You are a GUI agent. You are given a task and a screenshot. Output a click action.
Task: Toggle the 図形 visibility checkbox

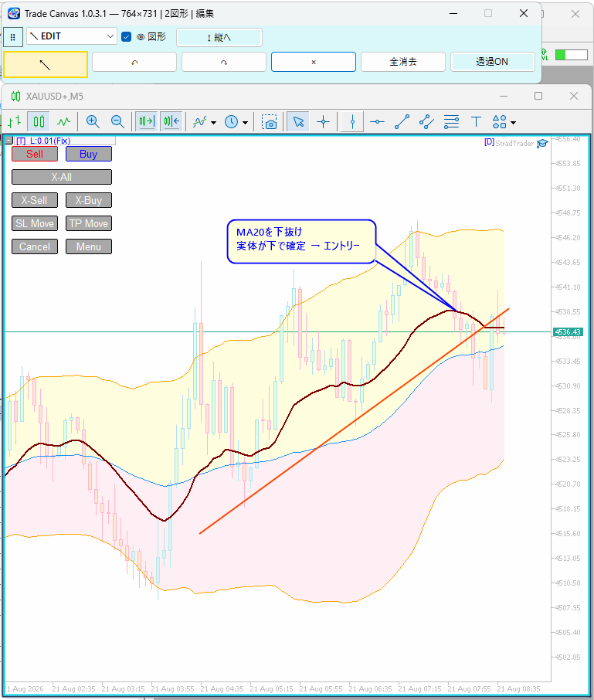coord(127,36)
